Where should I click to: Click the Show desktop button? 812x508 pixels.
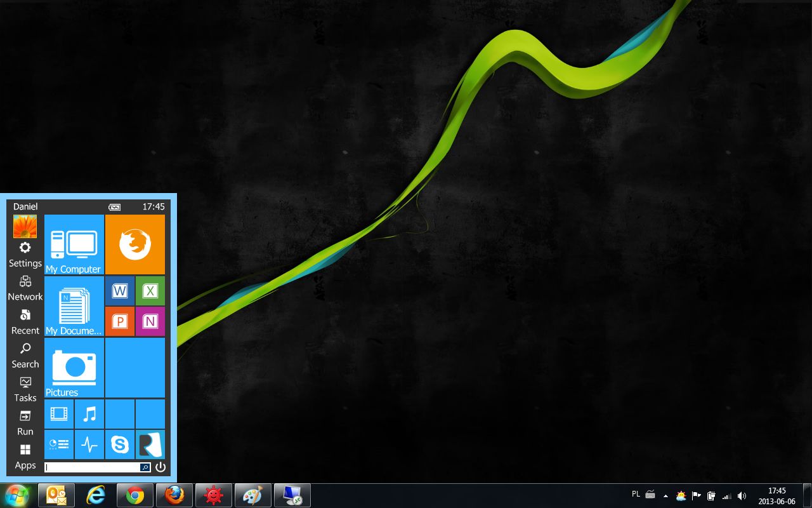[x=807, y=495]
